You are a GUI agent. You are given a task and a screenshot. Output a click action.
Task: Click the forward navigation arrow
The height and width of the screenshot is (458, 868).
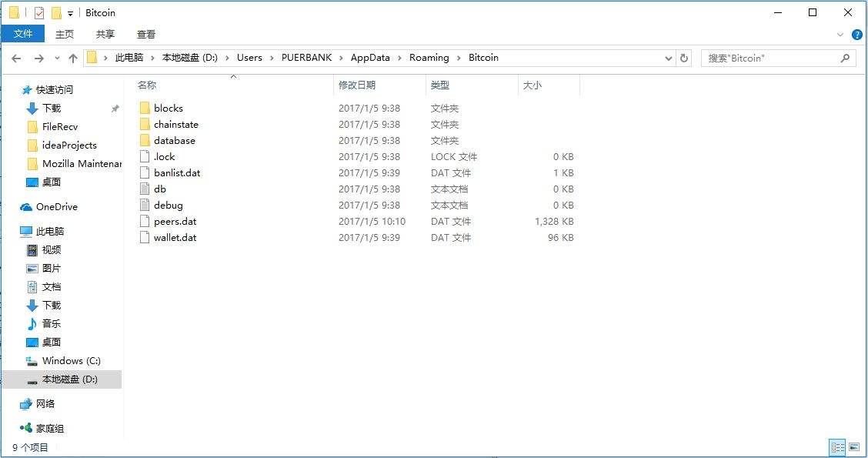click(x=38, y=59)
